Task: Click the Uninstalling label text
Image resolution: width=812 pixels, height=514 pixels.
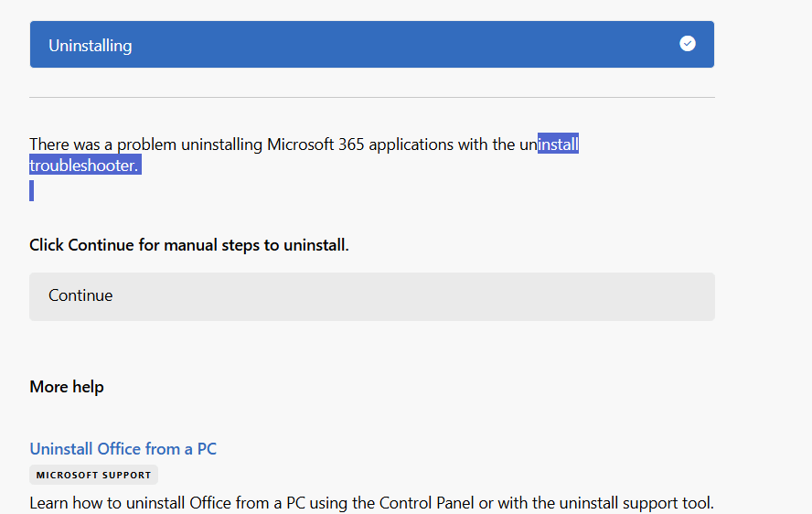Action: click(x=91, y=46)
